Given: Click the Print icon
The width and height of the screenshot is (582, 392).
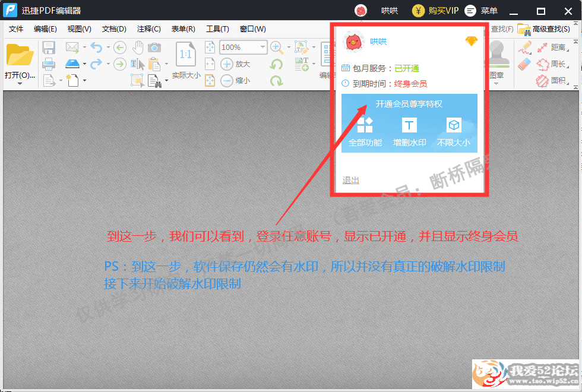Looking at the screenshot, I should point(49,64).
